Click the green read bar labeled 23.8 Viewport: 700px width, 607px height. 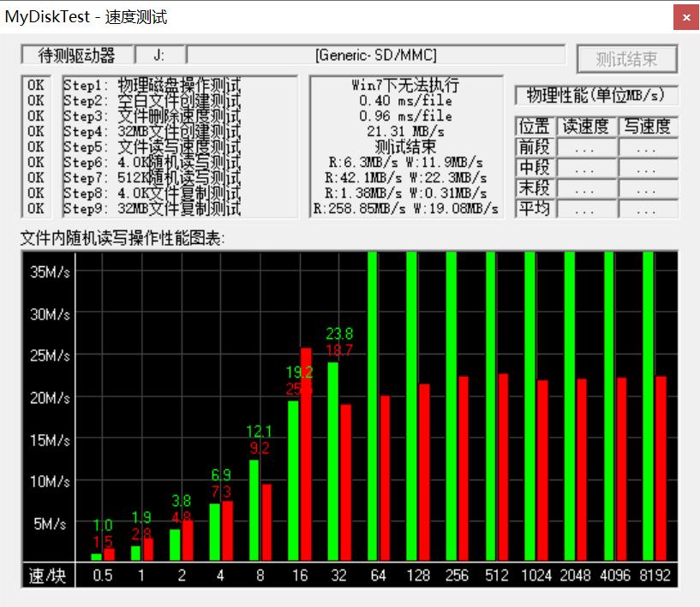pyautogui.click(x=332, y=461)
